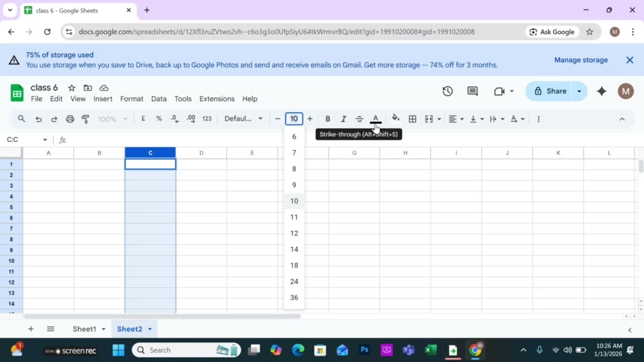This screenshot has width=644, height=362.
Task: Open the text colour picker
Action: (375, 119)
